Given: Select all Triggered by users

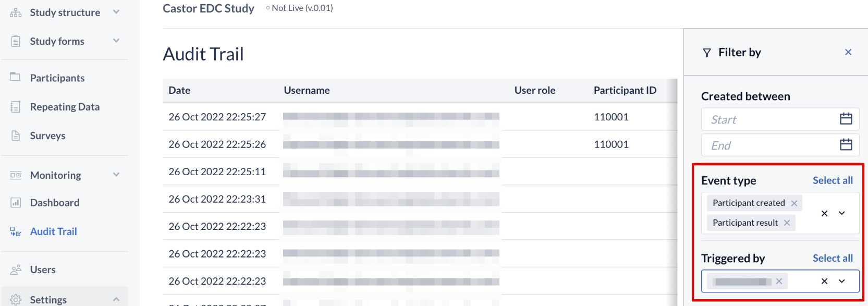Looking at the screenshot, I should [833, 258].
